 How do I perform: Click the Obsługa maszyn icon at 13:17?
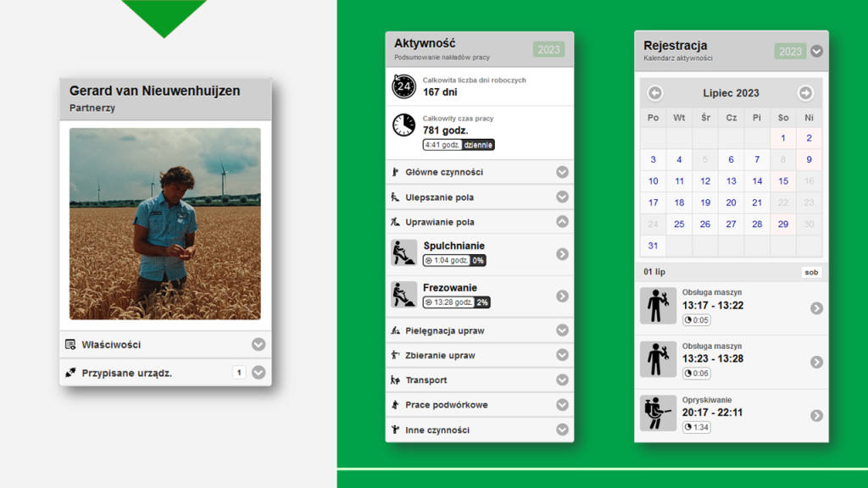tap(658, 307)
